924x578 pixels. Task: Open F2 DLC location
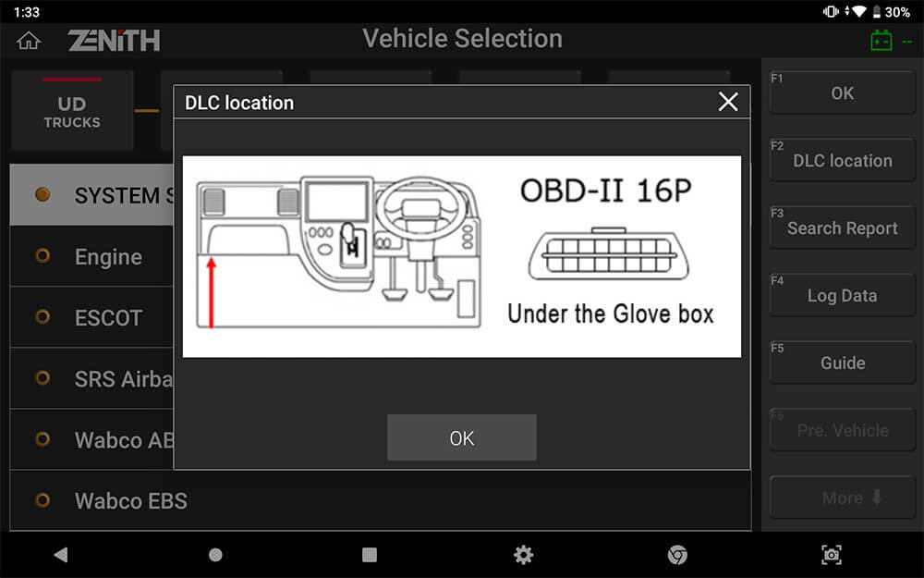pyautogui.click(x=842, y=160)
